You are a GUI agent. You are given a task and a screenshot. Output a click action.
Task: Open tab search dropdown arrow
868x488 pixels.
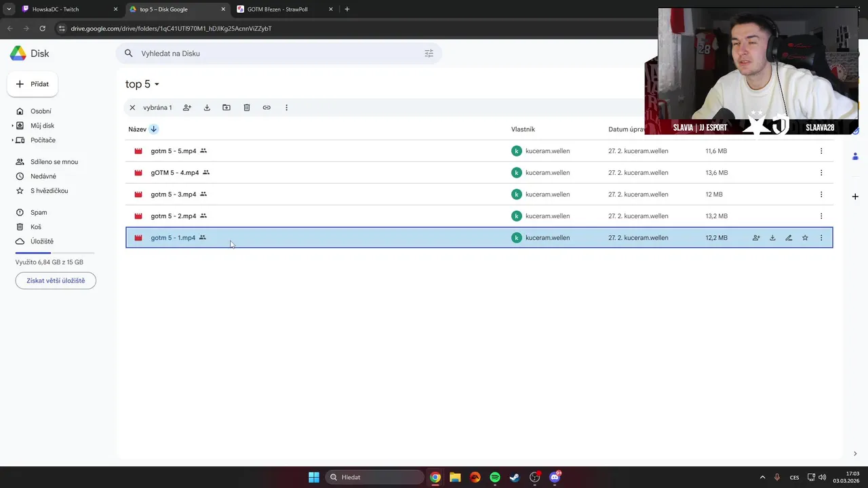pos(9,9)
